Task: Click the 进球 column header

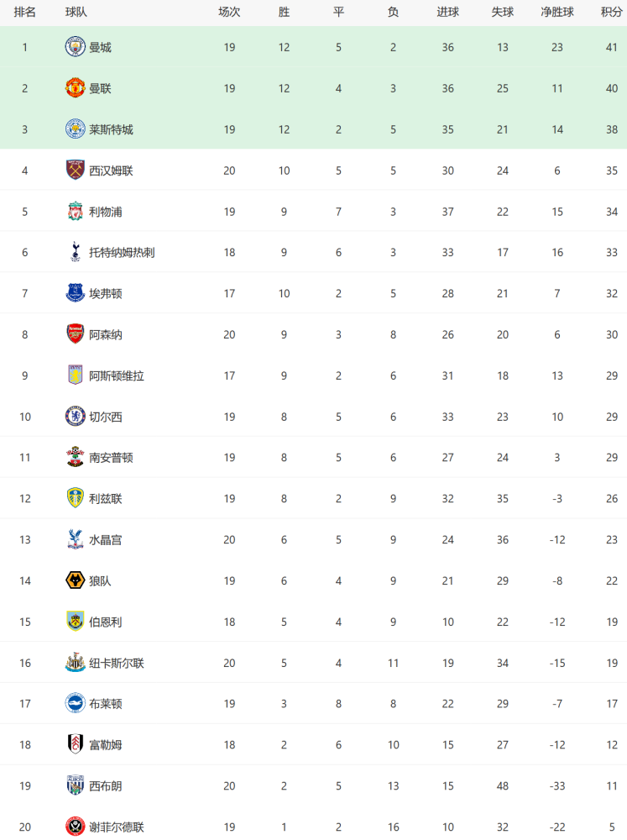Action: pyautogui.click(x=447, y=12)
